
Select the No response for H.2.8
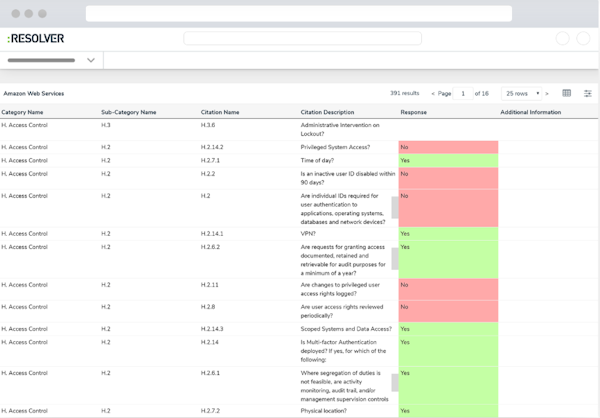(x=448, y=311)
